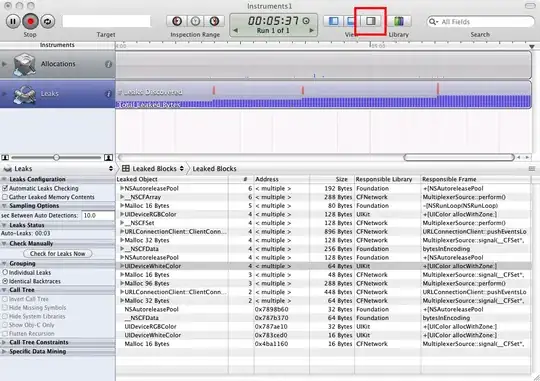Click the Allocations instrument info button
The image size is (540, 381).
click(x=108, y=64)
